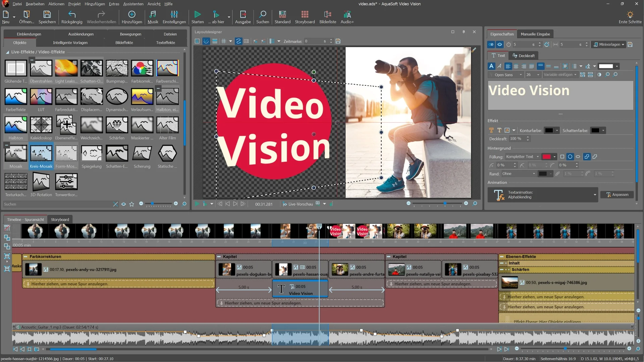This screenshot has height=362, width=644.
Task: Toggle the eye visibility icon in Eigenschaften
Action: coord(499,45)
